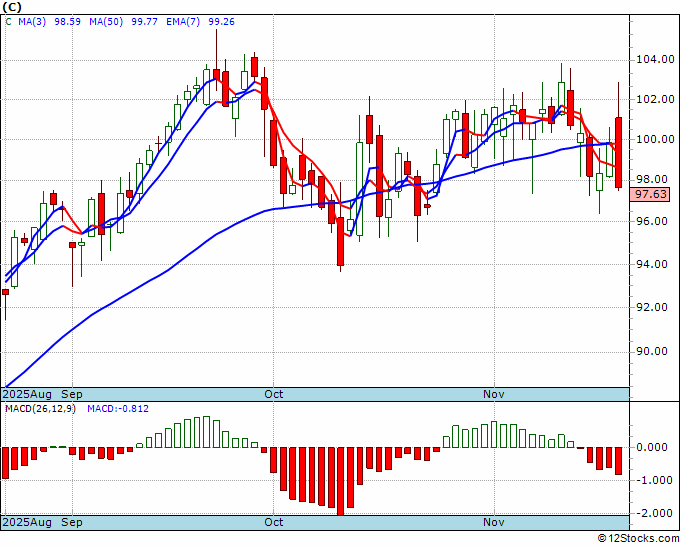The image size is (680, 546).
Task: Click the Nov label on price chart axis
Action: click(494, 394)
